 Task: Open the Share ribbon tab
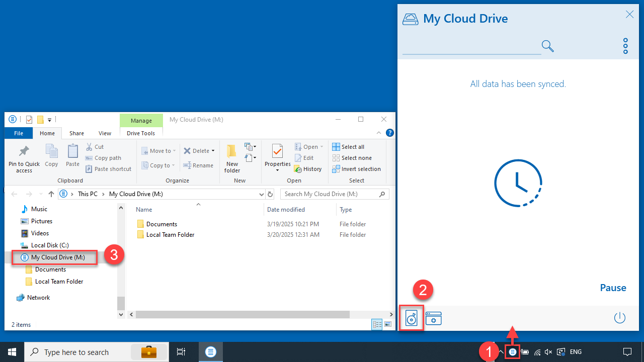77,133
